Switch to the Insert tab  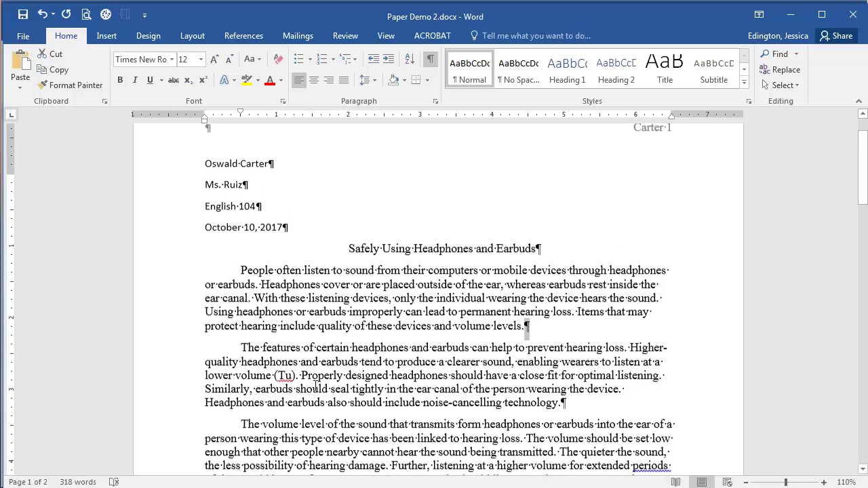106,36
